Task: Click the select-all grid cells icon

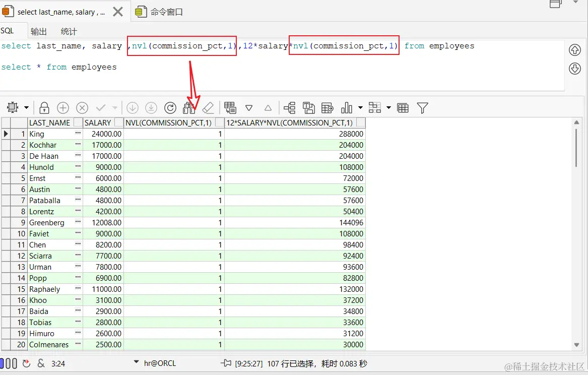Action: pos(13,108)
